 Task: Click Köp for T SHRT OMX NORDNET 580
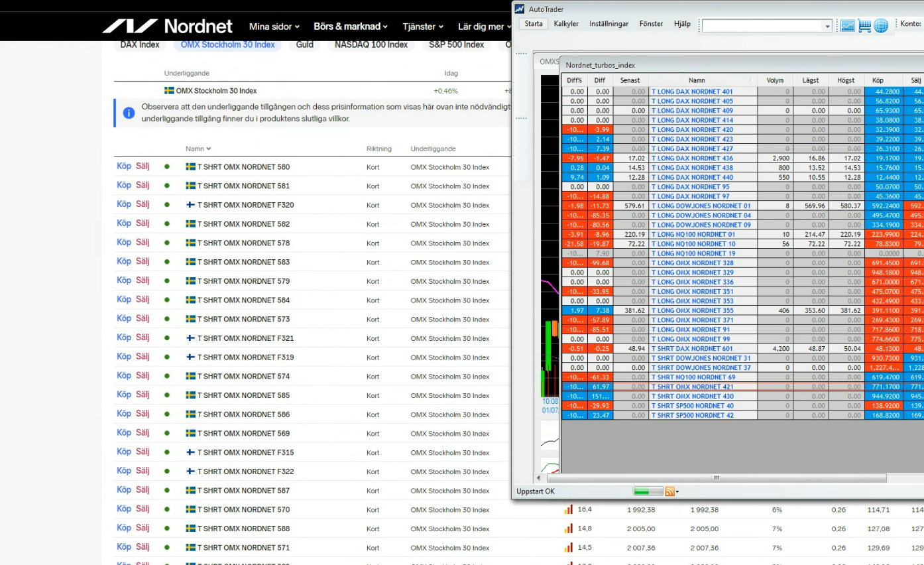tap(124, 166)
